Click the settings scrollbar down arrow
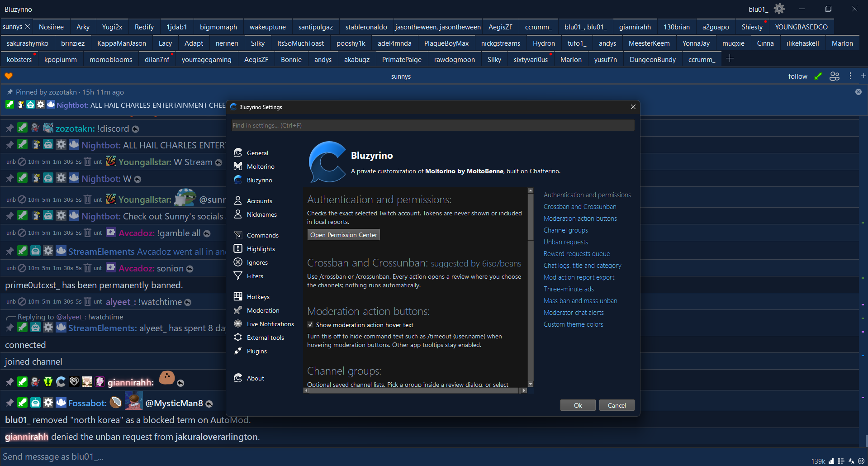The width and height of the screenshot is (868, 466). coord(531,384)
